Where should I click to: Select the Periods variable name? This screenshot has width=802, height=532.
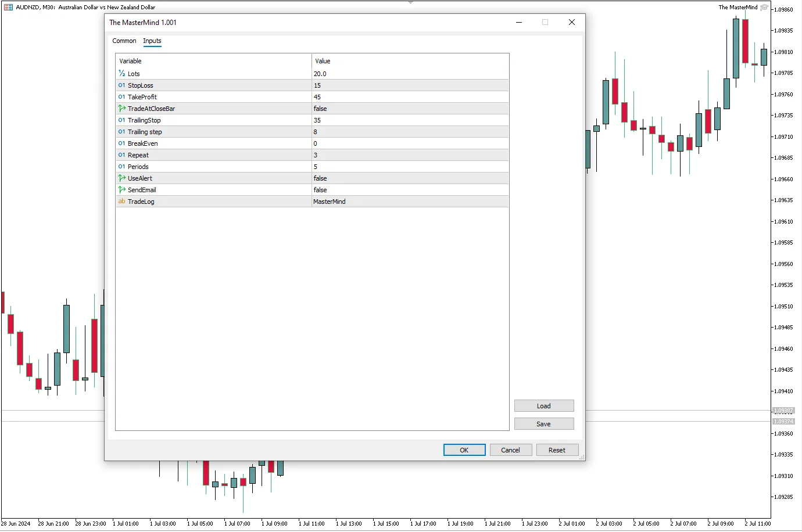pos(138,167)
